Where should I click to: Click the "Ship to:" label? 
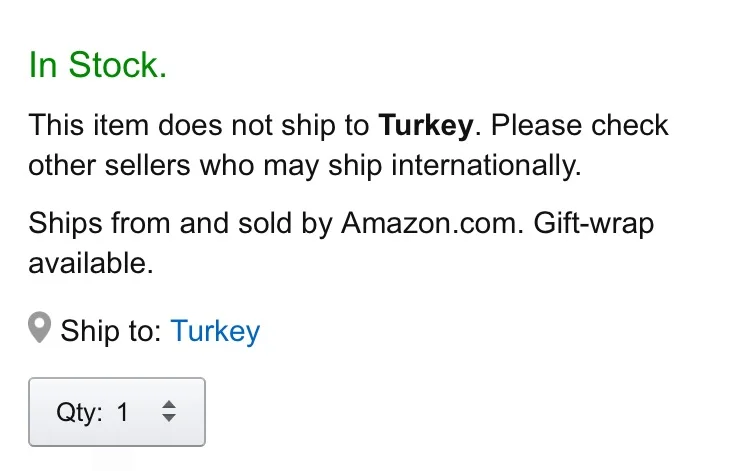110,331
